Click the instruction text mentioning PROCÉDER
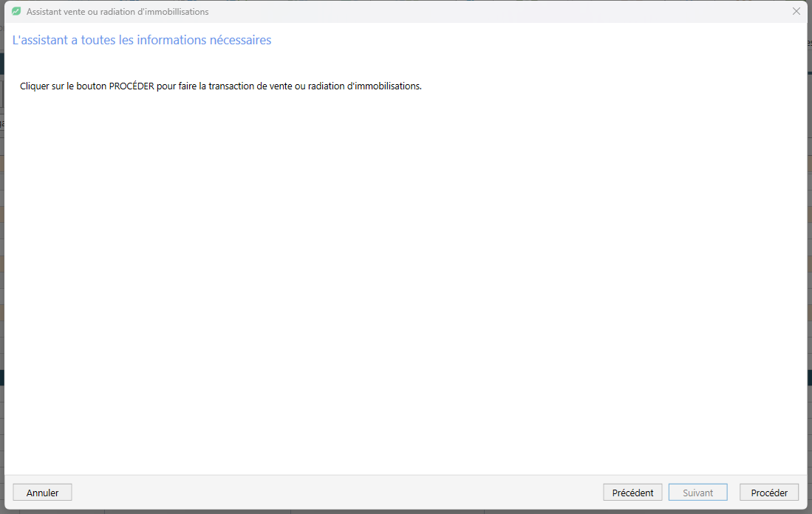This screenshot has width=812, height=514. tap(221, 86)
